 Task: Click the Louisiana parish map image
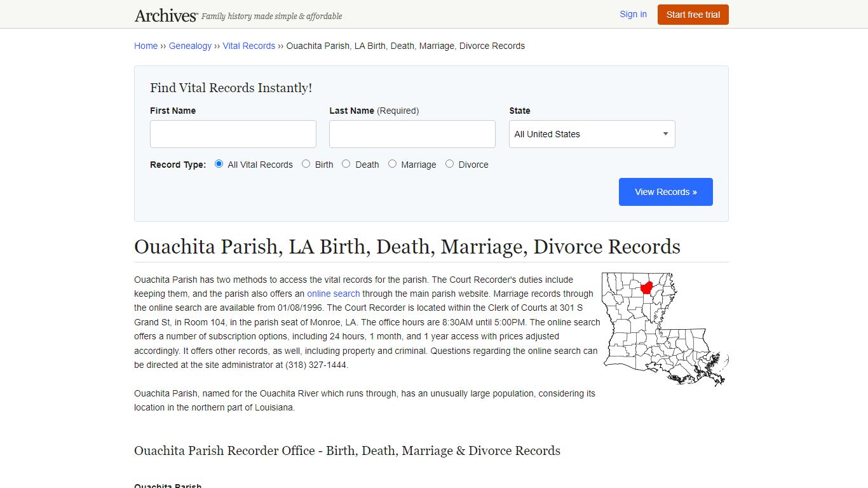click(x=665, y=329)
